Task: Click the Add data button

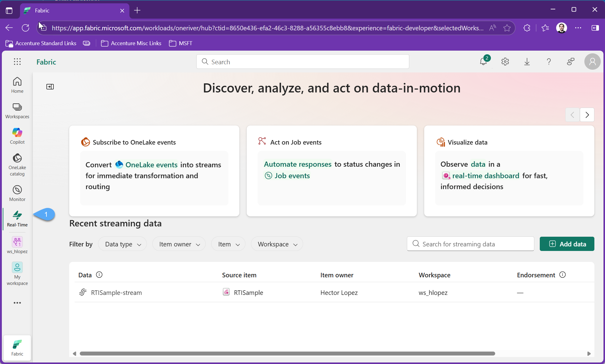Action: pos(567,244)
